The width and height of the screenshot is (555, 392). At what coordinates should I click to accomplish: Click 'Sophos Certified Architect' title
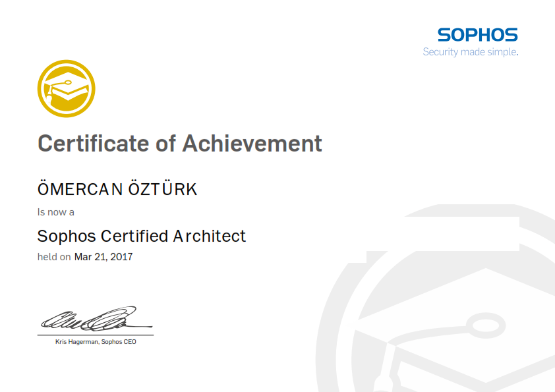142,236
